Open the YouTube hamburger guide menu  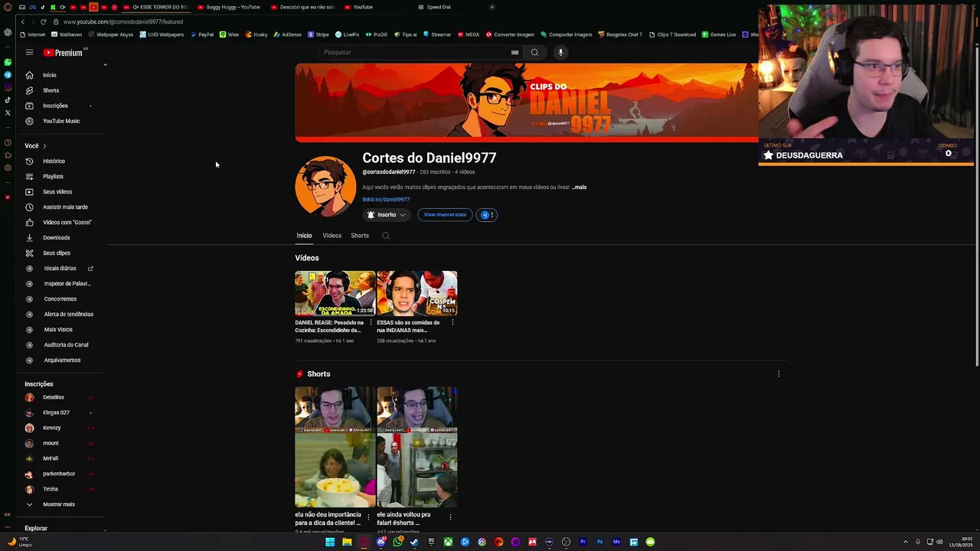[x=29, y=52]
